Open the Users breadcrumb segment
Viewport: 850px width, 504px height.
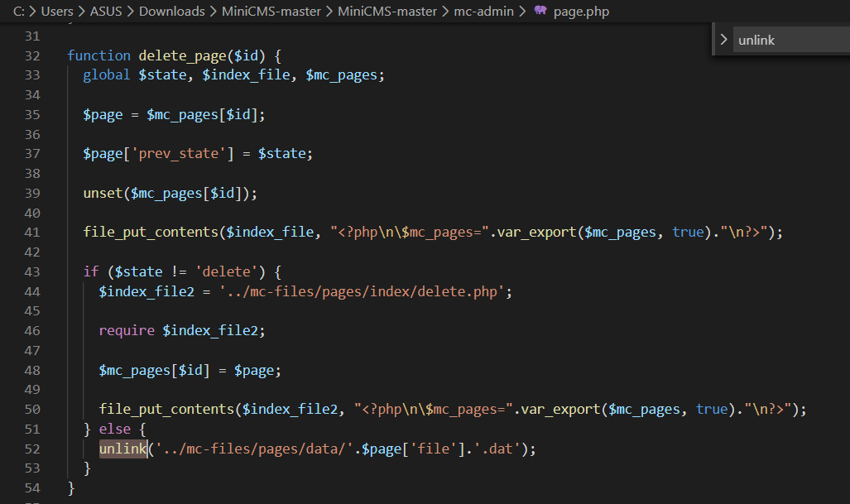57,12
